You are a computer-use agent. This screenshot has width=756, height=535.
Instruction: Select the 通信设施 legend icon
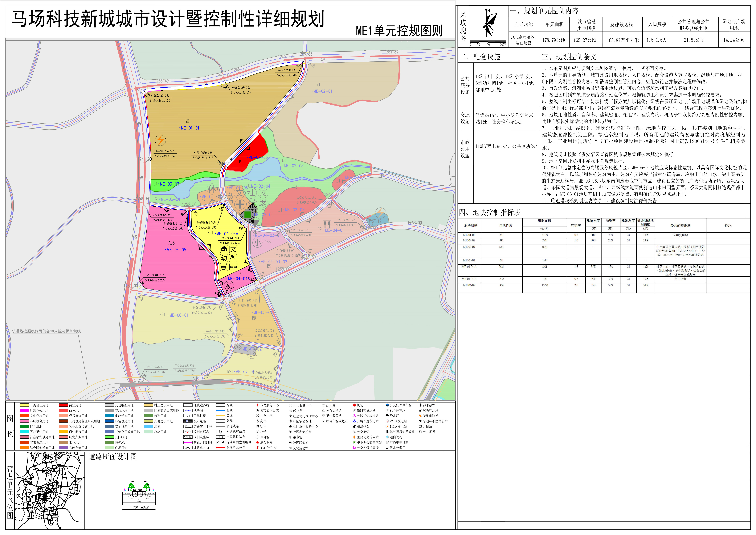tap(387, 437)
